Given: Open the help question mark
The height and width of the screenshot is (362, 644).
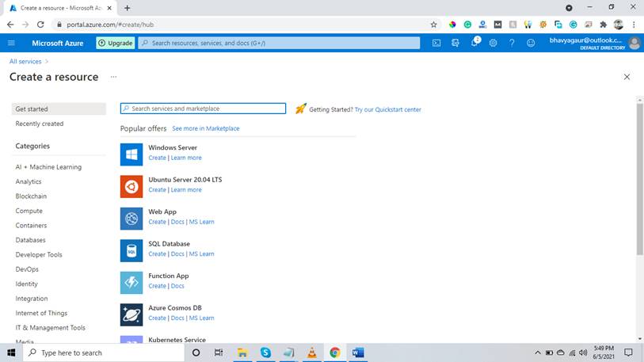Looking at the screenshot, I should [512, 43].
